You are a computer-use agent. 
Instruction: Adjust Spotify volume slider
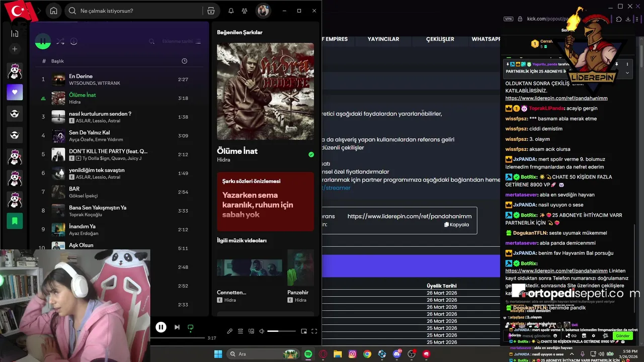pyautogui.click(x=281, y=331)
